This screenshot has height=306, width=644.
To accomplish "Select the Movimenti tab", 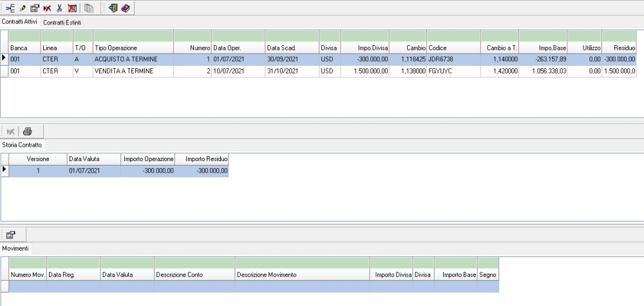I will coord(16,248).
